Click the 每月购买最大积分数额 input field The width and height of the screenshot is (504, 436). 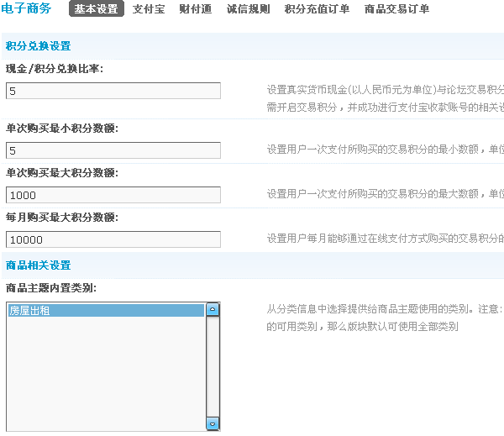pos(113,239)
